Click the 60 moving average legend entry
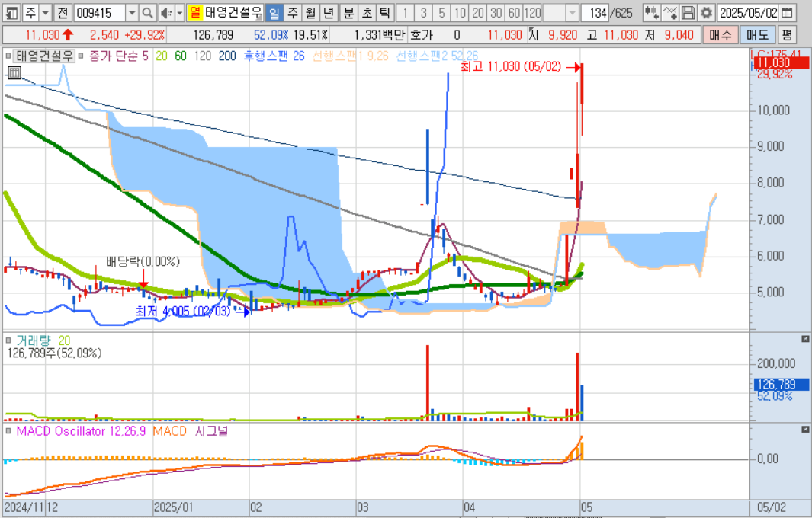The height and width of the screenshot is (518, 812). click(x=180, y=56)
